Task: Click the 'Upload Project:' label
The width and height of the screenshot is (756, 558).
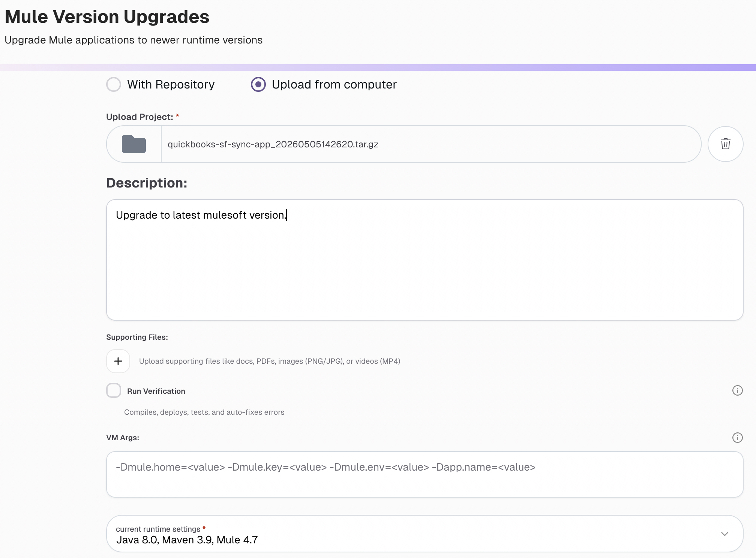Action: point(139,117)
